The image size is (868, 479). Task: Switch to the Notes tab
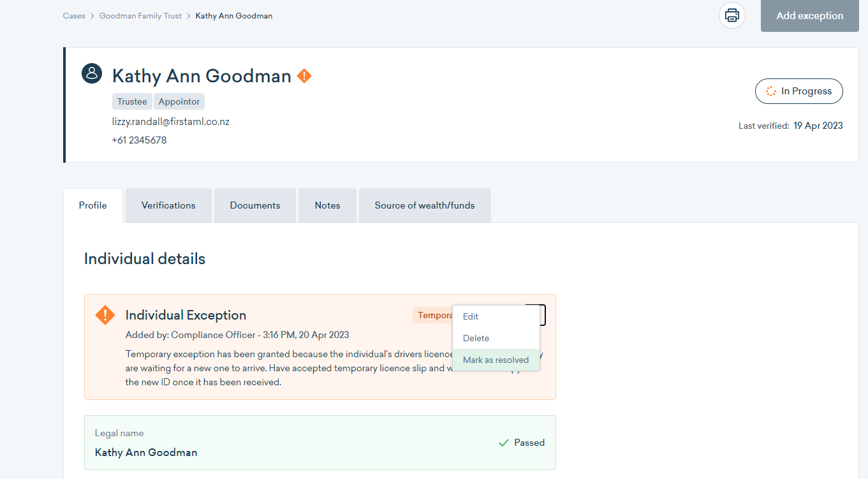click(327, 205)
